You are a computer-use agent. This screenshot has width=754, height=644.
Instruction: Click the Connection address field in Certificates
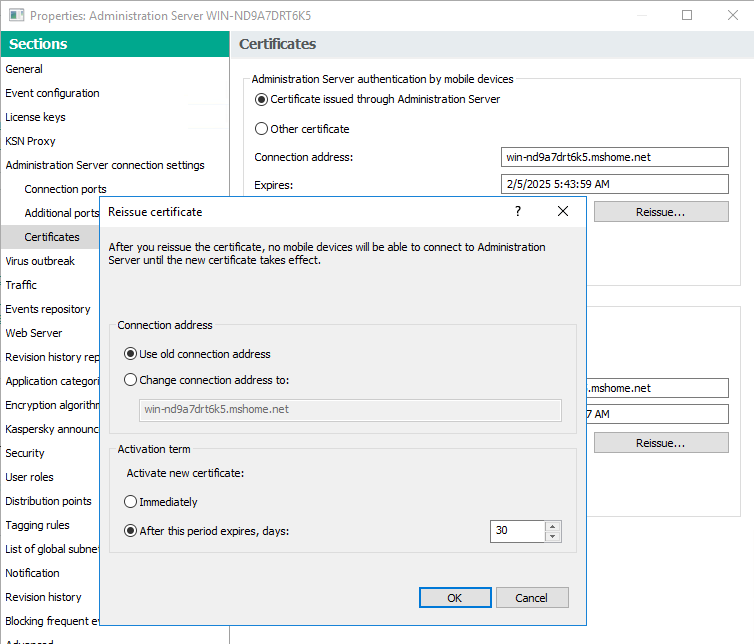(x=614, y=157)
